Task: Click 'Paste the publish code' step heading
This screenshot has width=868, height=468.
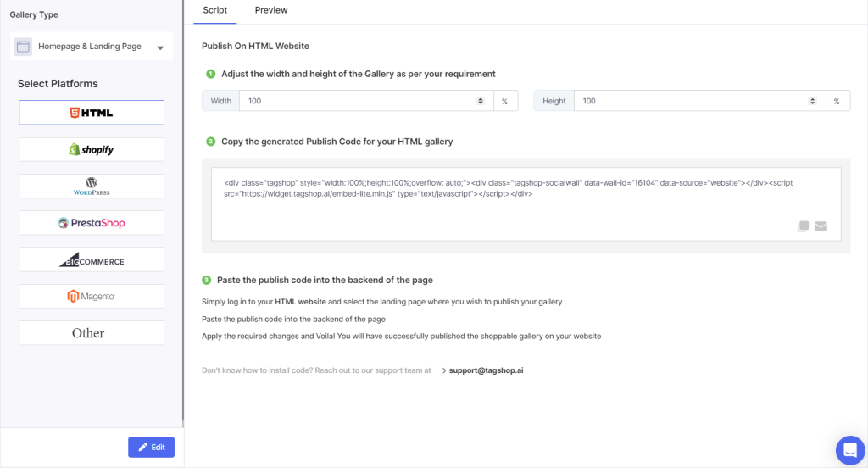Action: (x=325, y=281)
